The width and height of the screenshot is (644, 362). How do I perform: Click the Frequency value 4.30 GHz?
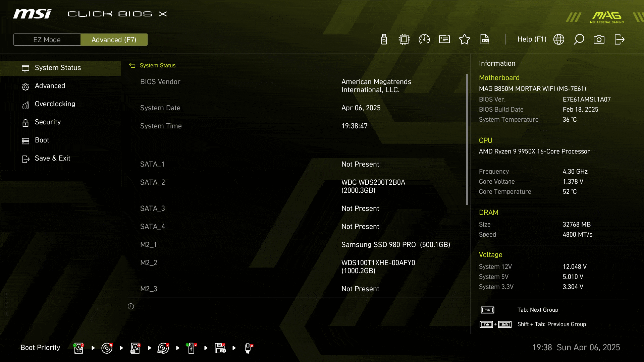pyautogui.click(x=575, y=172)
